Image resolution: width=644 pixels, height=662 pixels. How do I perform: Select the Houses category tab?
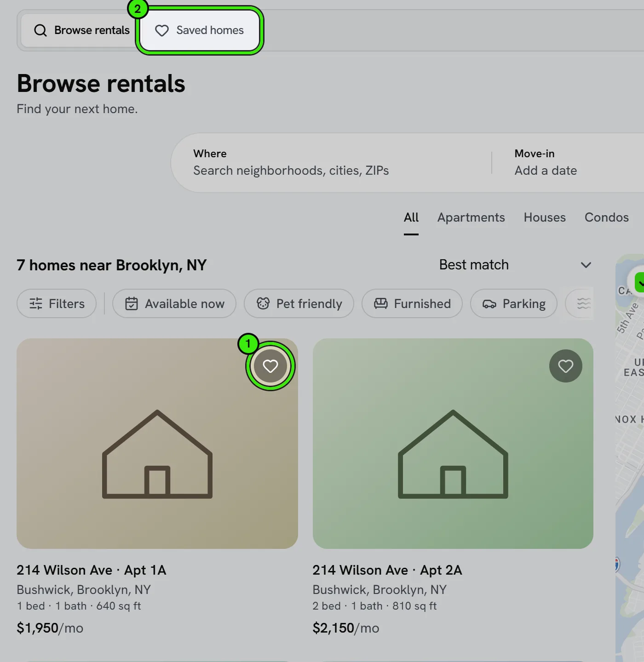(545, 217)
